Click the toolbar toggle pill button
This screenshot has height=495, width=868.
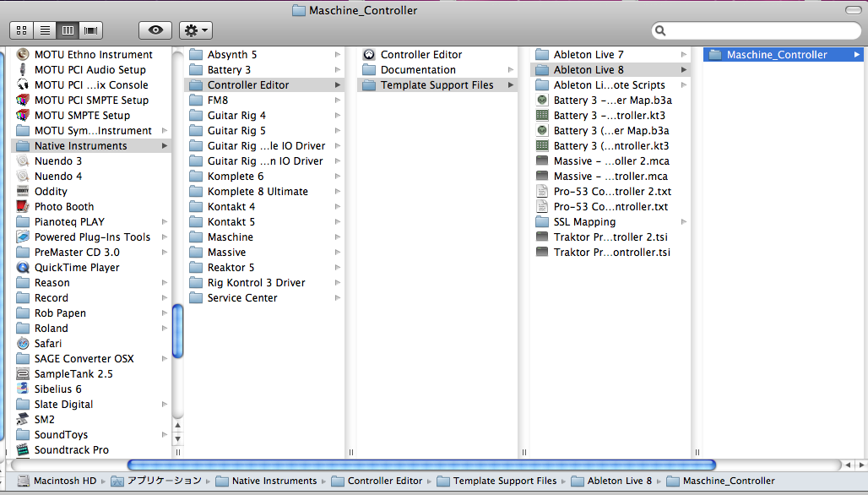click(x=853, y=10)
